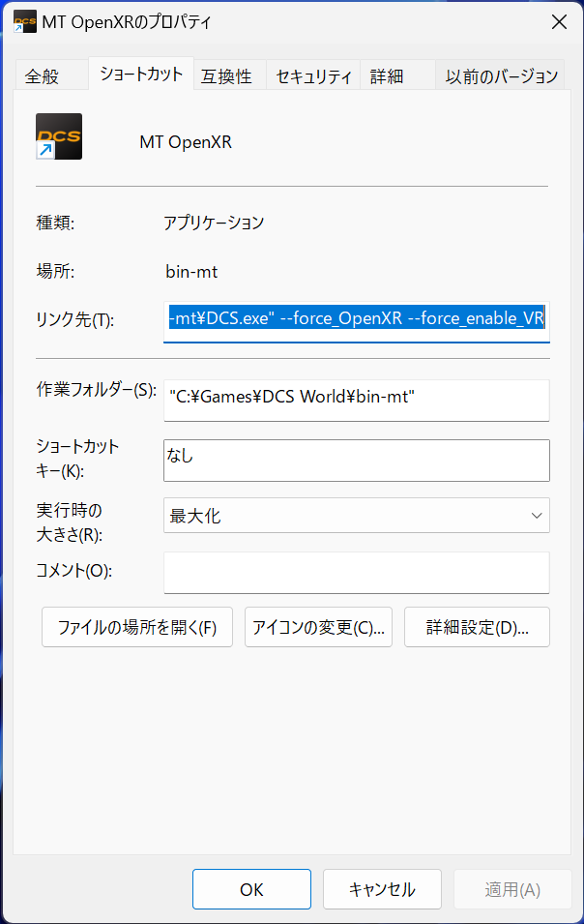Click the 種類 label

pyautogui.click(x=55, y=223)
